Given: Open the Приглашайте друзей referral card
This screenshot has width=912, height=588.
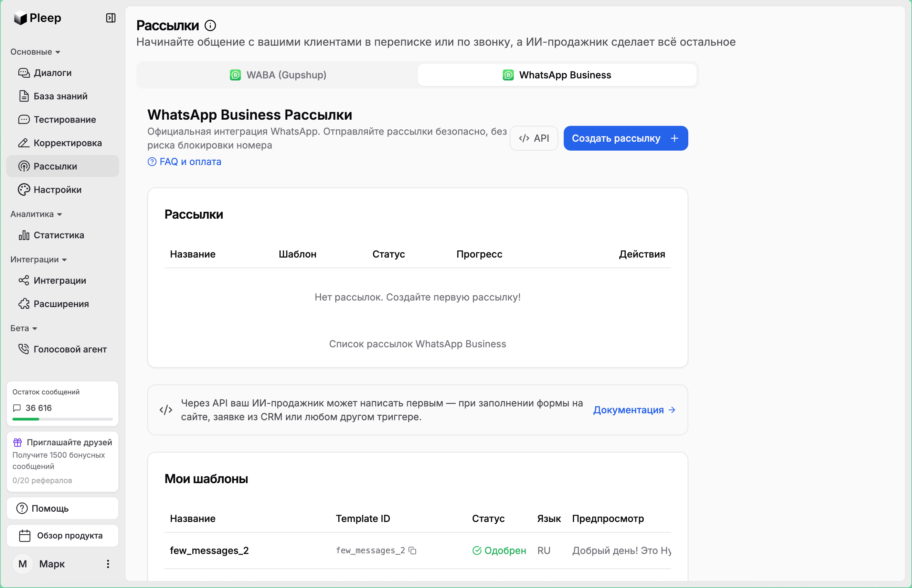Looking at the screenshot, I should (x=63, y=461).
